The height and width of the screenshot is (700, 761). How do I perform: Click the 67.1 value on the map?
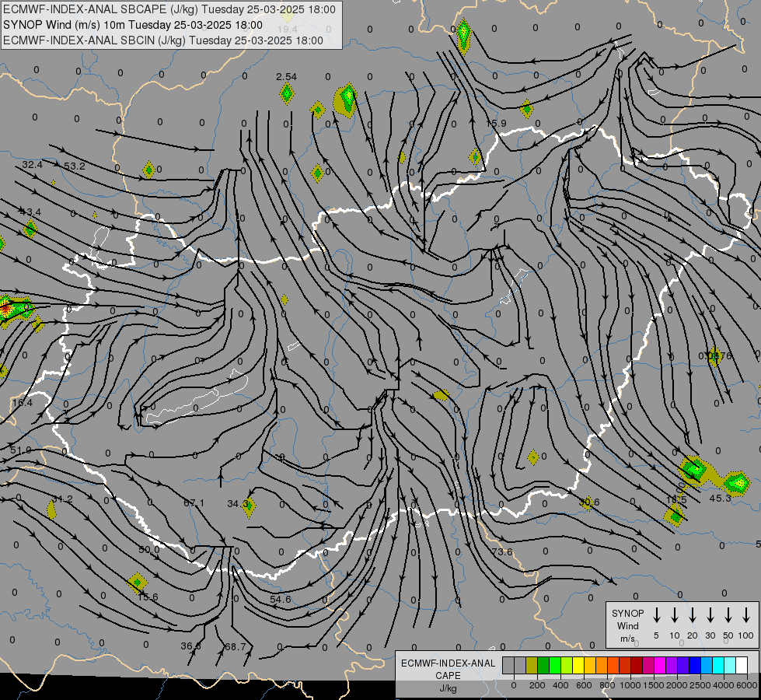(x=194, y=502)
